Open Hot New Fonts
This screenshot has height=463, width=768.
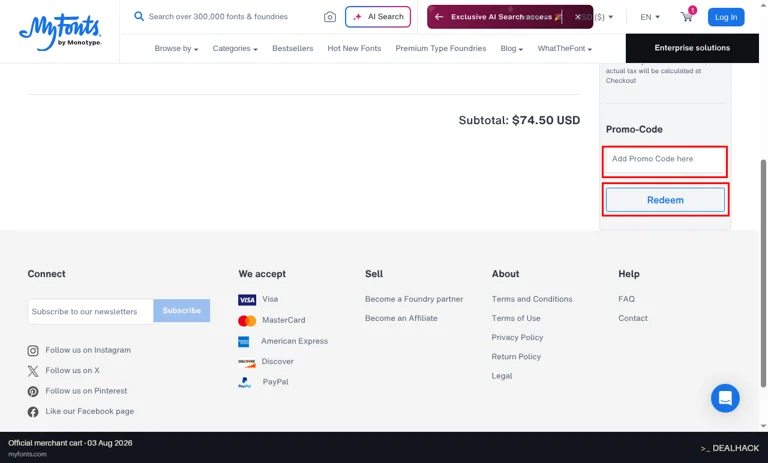tap(354, 49)
